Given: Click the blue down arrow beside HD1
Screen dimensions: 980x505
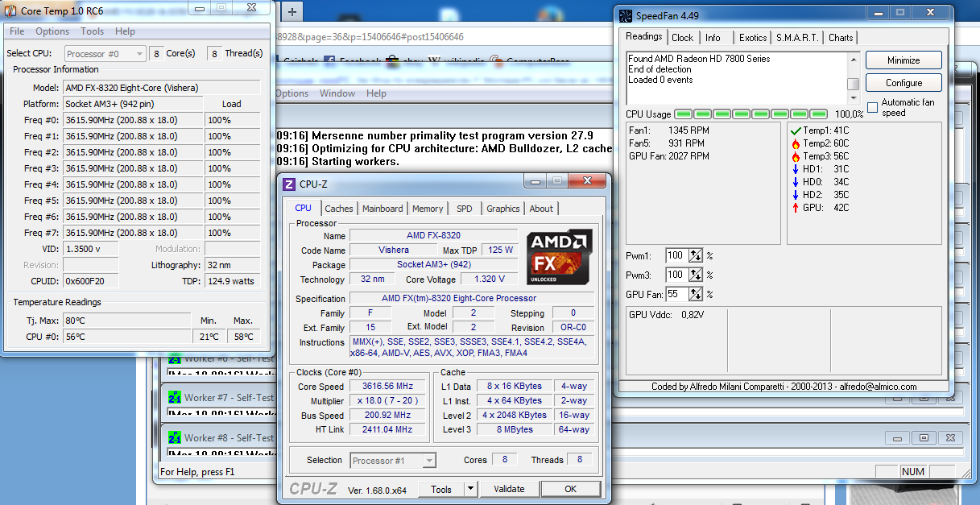Looking at the screenshot, I should tap(796, 169).
